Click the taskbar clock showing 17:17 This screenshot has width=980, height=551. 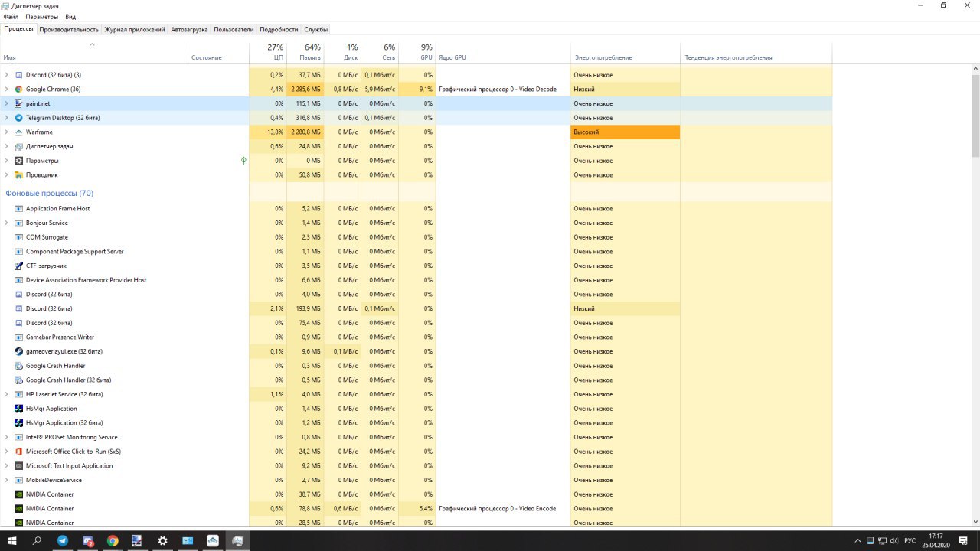click(936, 540)
